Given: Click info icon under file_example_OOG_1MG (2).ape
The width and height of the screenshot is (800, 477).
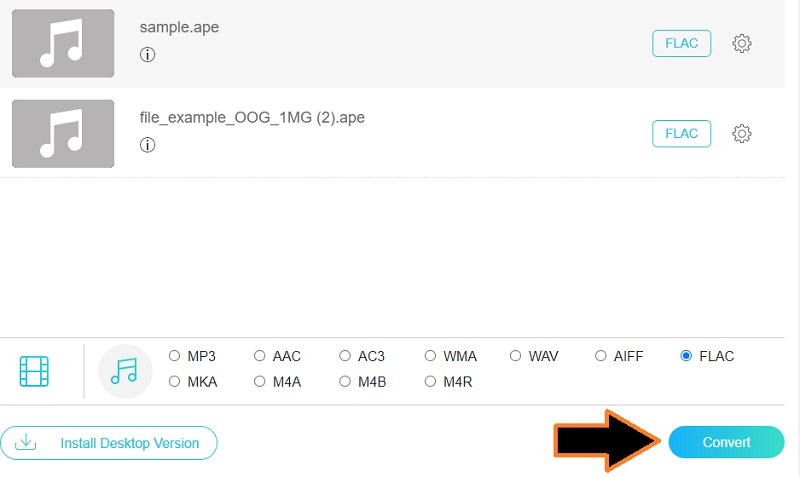Looking at the screenshot, I should click(148, 145).
